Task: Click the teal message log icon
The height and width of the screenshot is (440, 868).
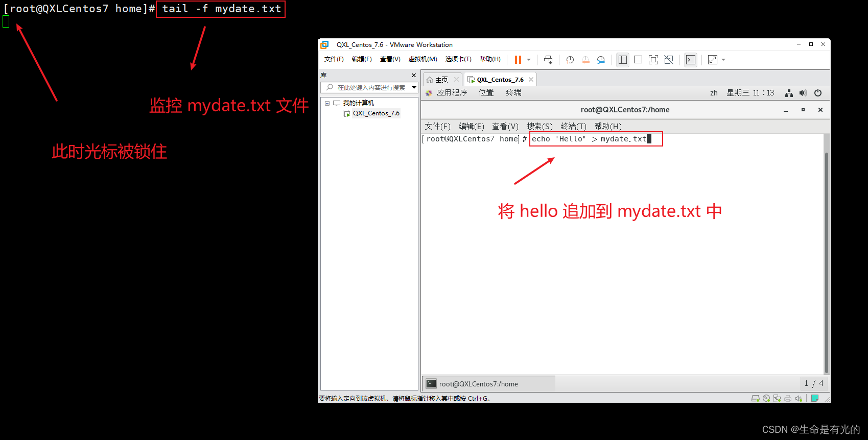Action: (x=815, y=399)
